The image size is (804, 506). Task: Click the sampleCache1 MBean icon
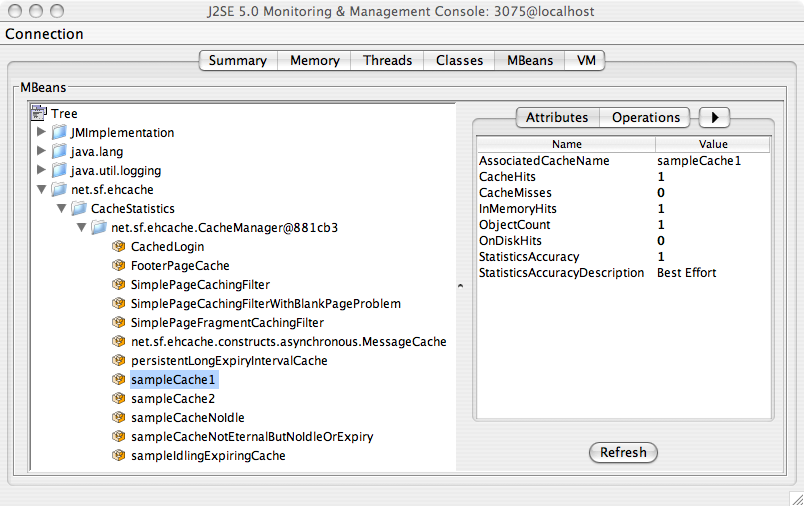118,379
